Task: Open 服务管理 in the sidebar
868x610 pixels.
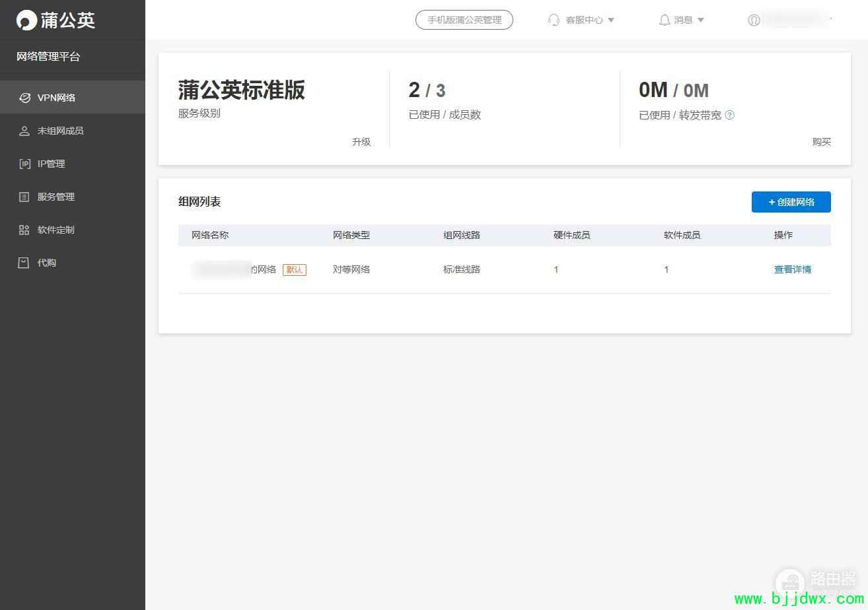Action: click(x=73, y=197)
